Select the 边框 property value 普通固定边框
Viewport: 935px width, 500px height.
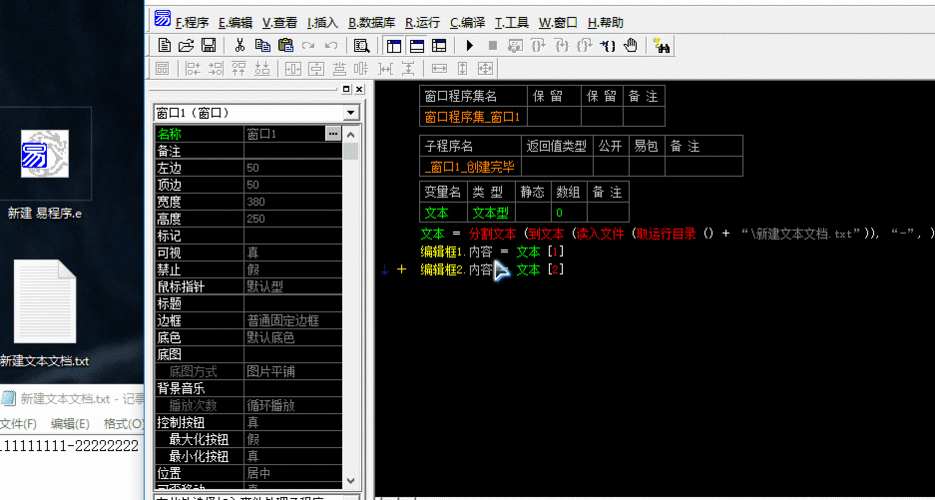[292, 321]
